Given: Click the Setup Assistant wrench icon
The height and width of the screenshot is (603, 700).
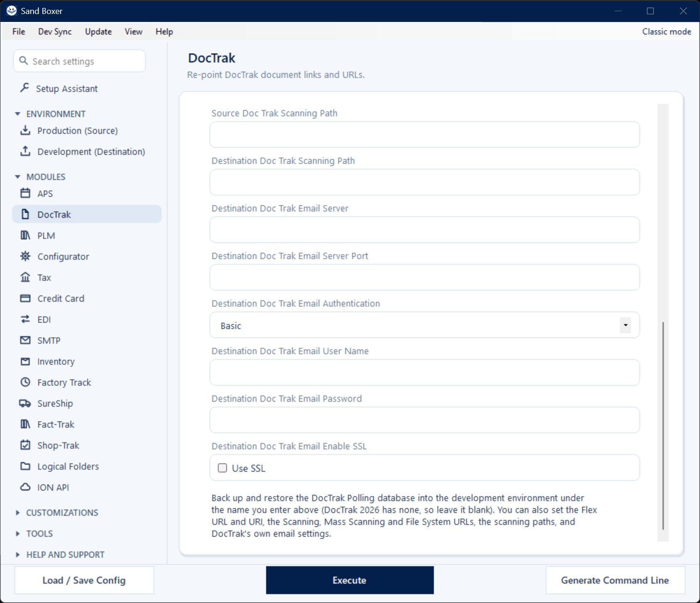Looking at the screenshot, I should (x=25, y=88).
